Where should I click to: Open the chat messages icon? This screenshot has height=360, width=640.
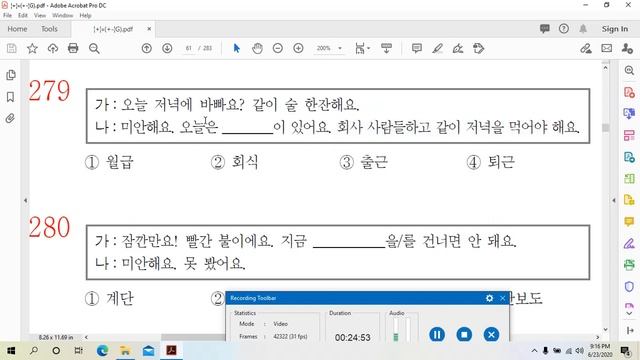coord(544,29)
